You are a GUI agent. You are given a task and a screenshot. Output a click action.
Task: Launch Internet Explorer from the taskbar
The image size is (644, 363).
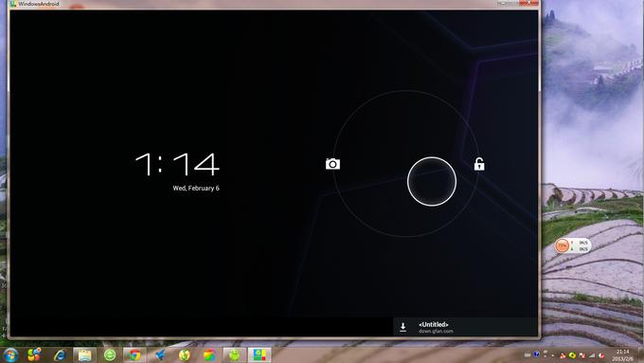[x=60, y=354]
